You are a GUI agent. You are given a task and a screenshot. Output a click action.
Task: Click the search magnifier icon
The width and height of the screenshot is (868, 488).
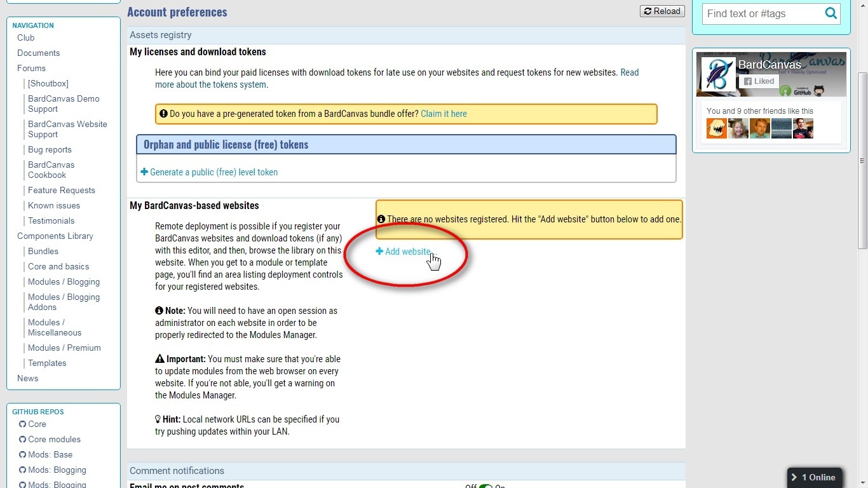click(831, 13)
